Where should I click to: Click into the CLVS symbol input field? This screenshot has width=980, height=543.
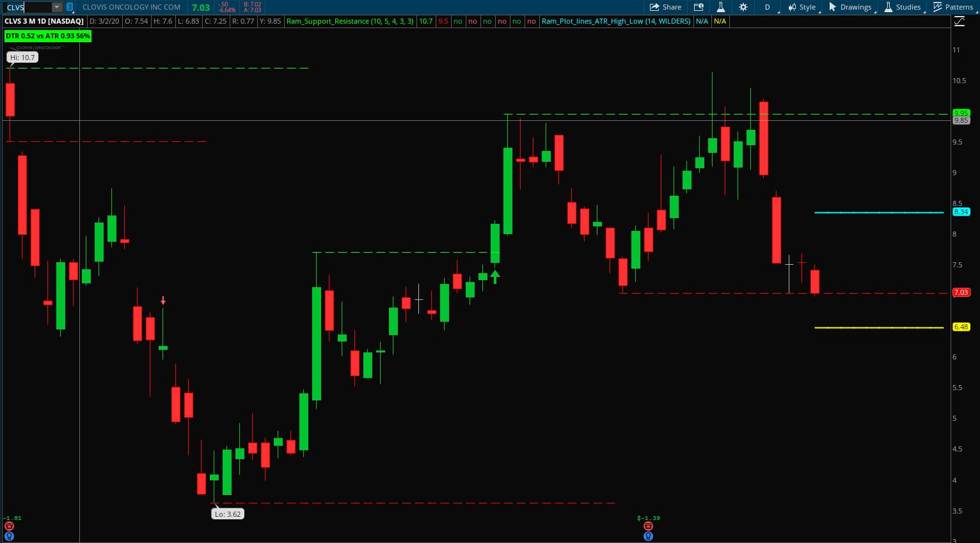(27, 7)
